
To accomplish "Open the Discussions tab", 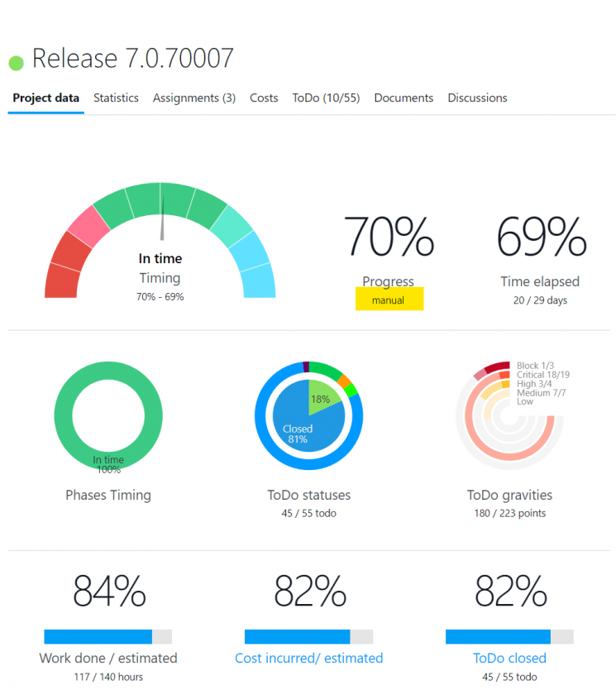I will 477,98.
